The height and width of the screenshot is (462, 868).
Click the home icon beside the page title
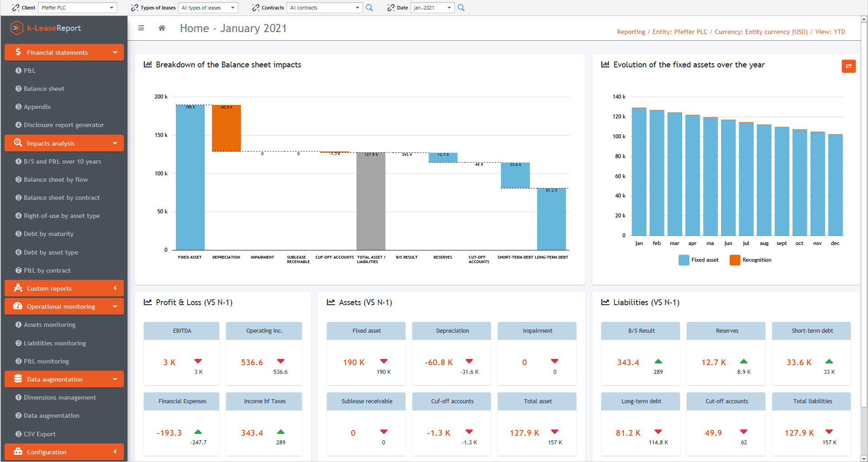(x=161, y=28)
